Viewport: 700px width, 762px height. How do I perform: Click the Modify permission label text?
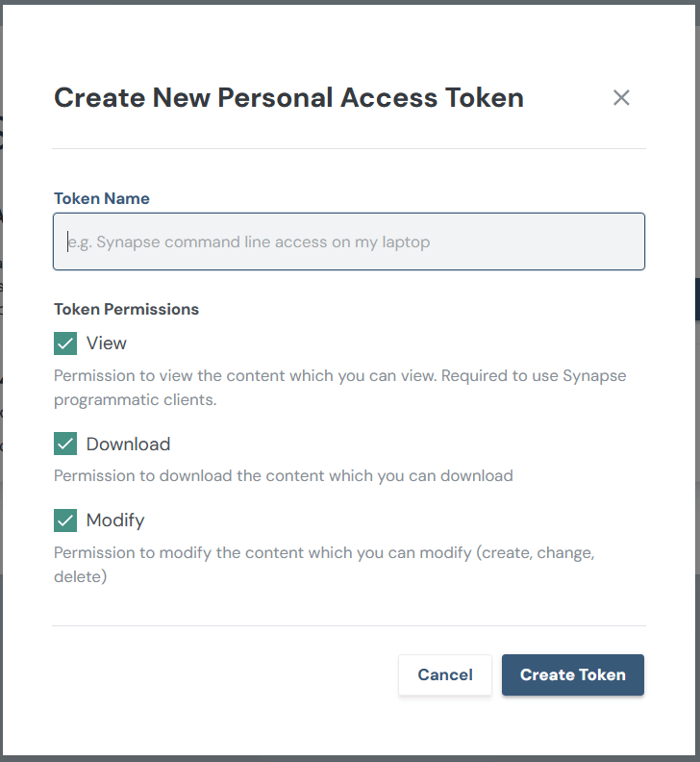pyautogui.click(x=115, y=521)
